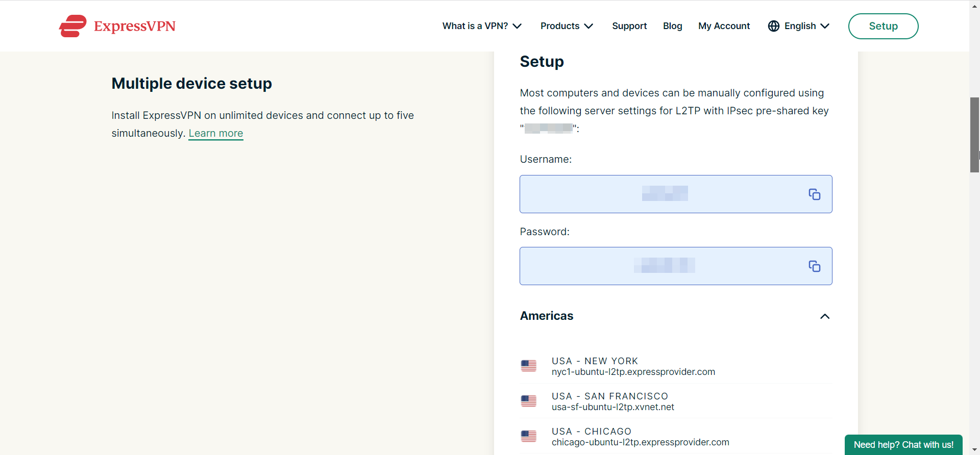
Task: Click the page vertical scrollbar thumb
Action: click(x=974, y=135)
